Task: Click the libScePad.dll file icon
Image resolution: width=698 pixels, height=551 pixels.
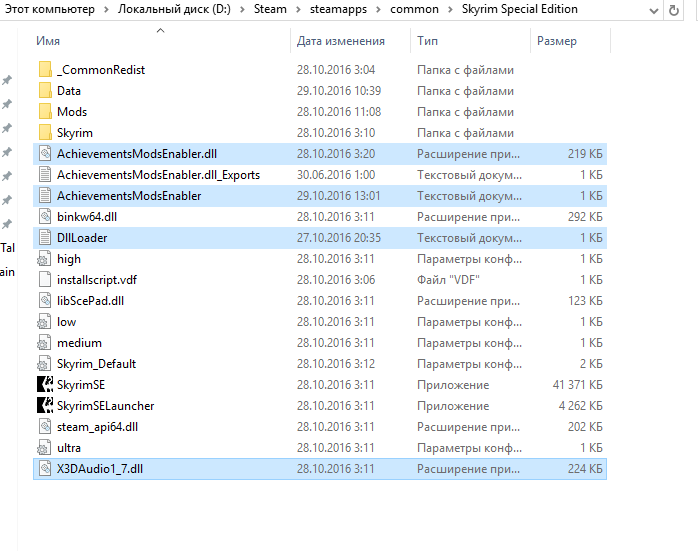Action: (45, 300)
